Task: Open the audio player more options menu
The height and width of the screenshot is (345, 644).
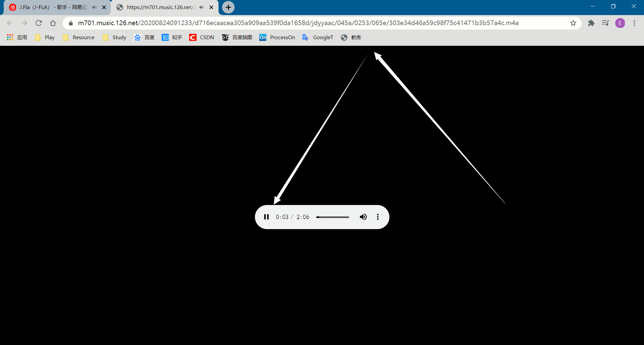Action: [378, 217]
